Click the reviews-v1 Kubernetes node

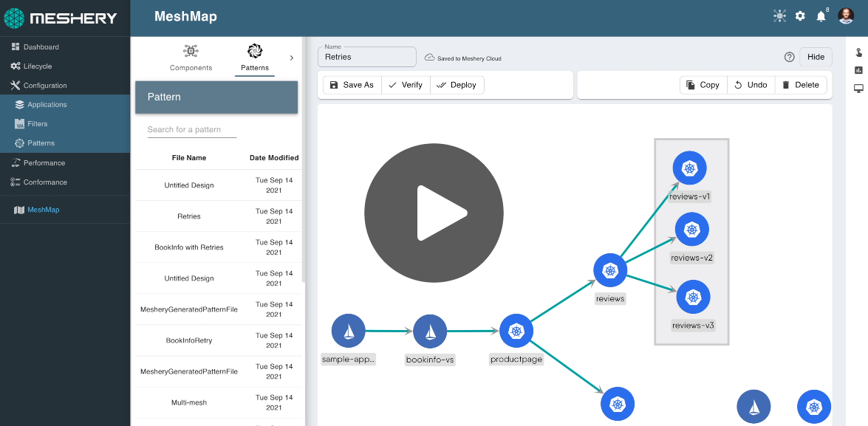pyautogui.click(x=689, y=169)
